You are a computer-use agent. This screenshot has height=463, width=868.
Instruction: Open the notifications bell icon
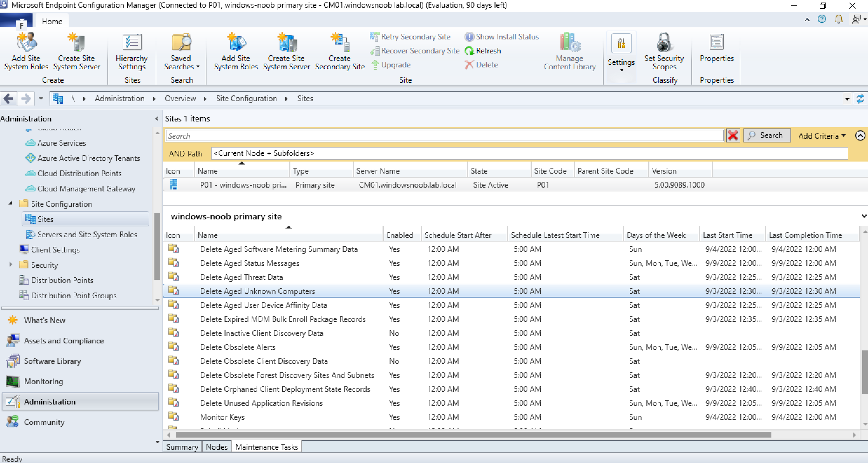pyautogui.click(x=839, y=19)
